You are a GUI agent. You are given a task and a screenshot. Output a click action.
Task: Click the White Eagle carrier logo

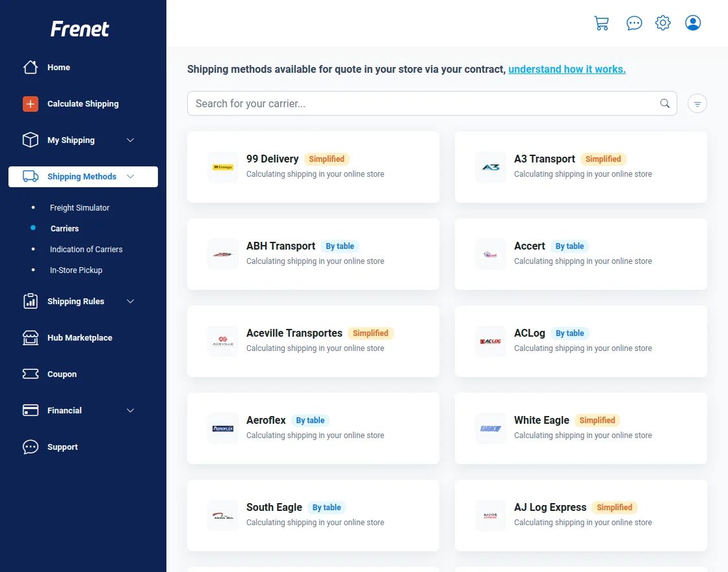(x=491, y=428)
